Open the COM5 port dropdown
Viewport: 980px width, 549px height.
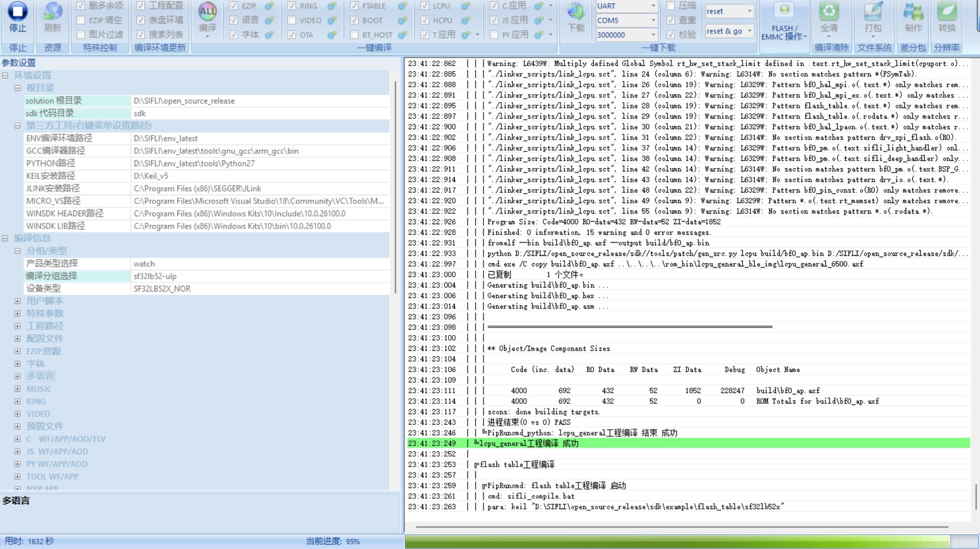(653, 20)
